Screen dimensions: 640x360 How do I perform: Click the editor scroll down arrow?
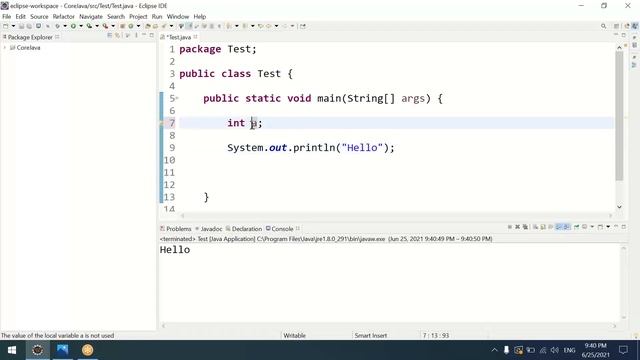coord(619,207)
